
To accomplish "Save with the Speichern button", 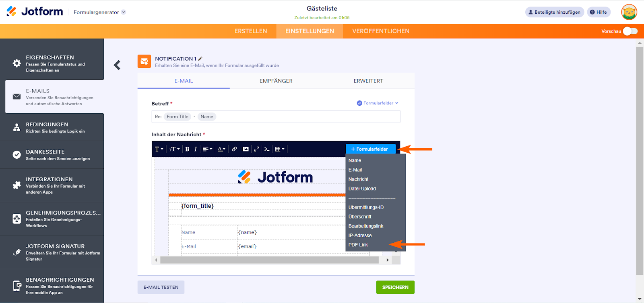I will pyautogui.click(x=395, y=287).
